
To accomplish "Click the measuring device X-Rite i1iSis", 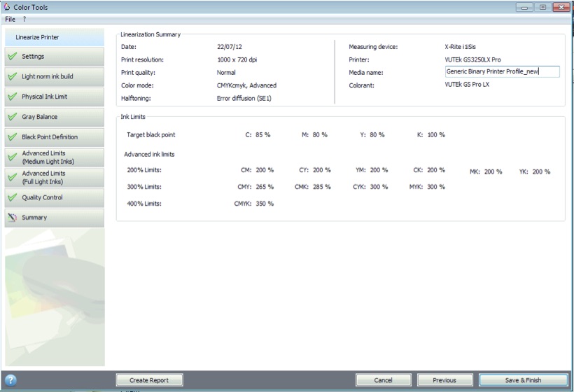I will point(460,47).
